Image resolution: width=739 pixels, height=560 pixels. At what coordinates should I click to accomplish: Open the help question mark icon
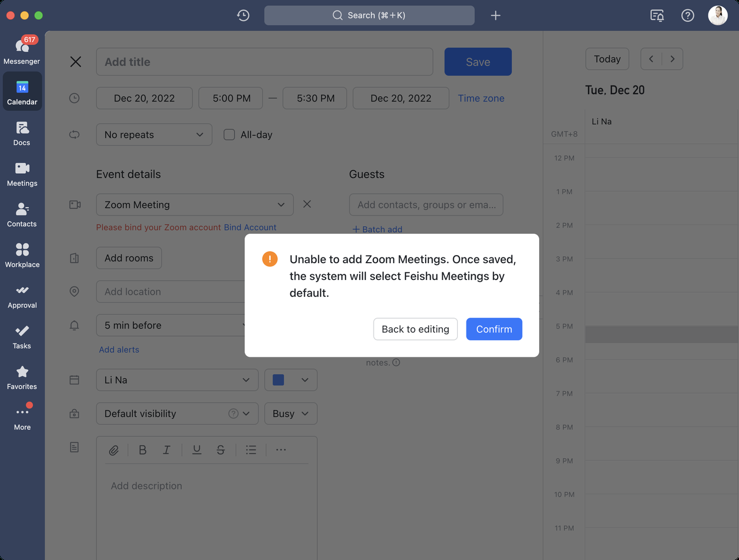coord(688,16)
